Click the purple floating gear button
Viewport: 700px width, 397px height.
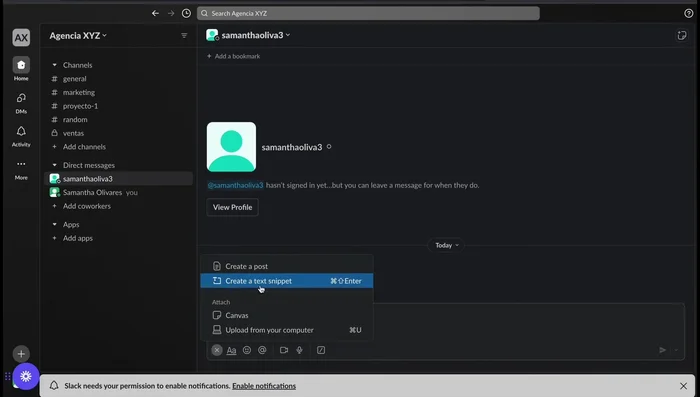(x=25, y=376)
